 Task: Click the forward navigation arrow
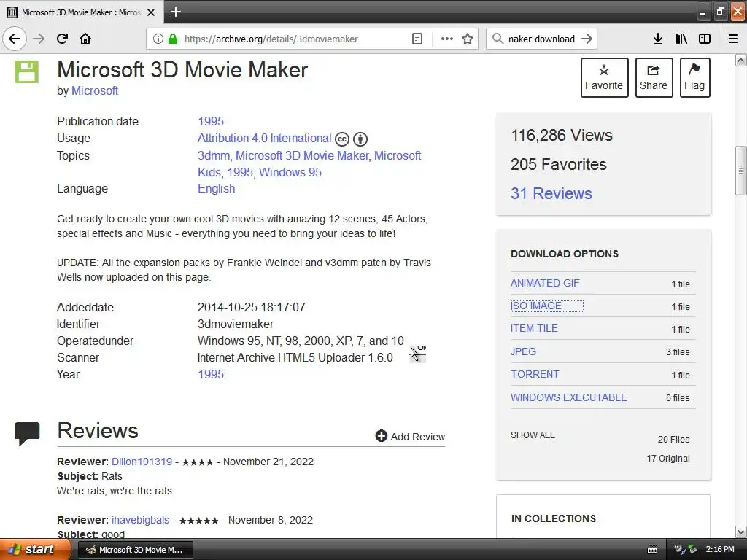(39, 39)
